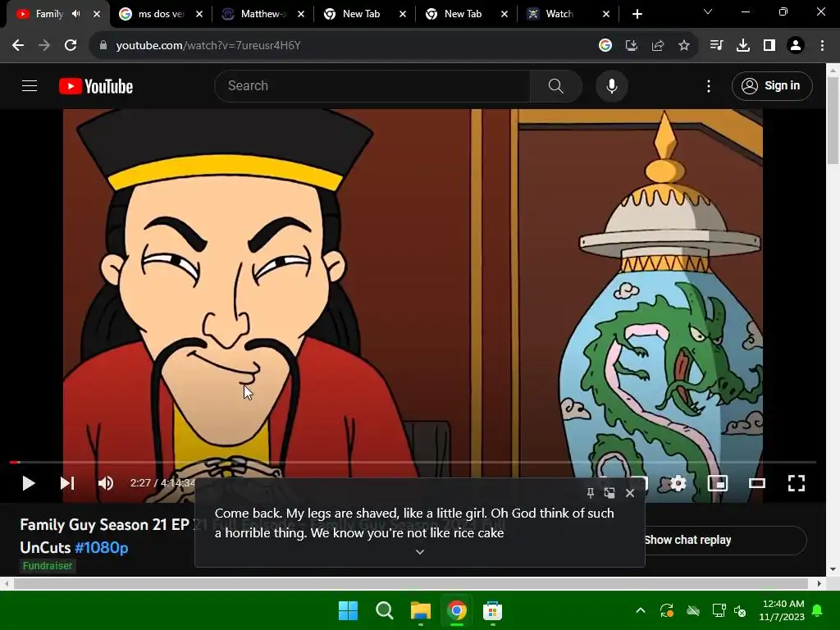Open the tab search dropdown arrow
This screenshot has width=840, height=630.
(708, 11)
